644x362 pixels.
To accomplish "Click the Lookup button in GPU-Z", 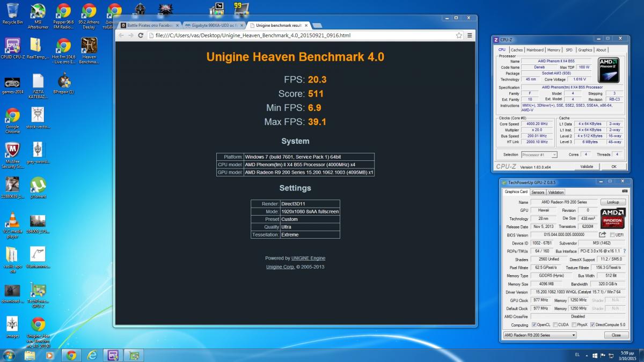I will [613, 202].
